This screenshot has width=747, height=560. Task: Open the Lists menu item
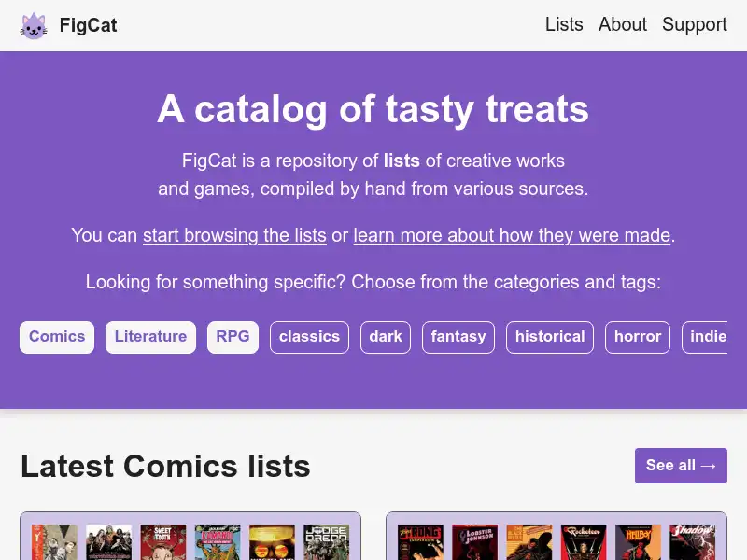pos(563,25)
